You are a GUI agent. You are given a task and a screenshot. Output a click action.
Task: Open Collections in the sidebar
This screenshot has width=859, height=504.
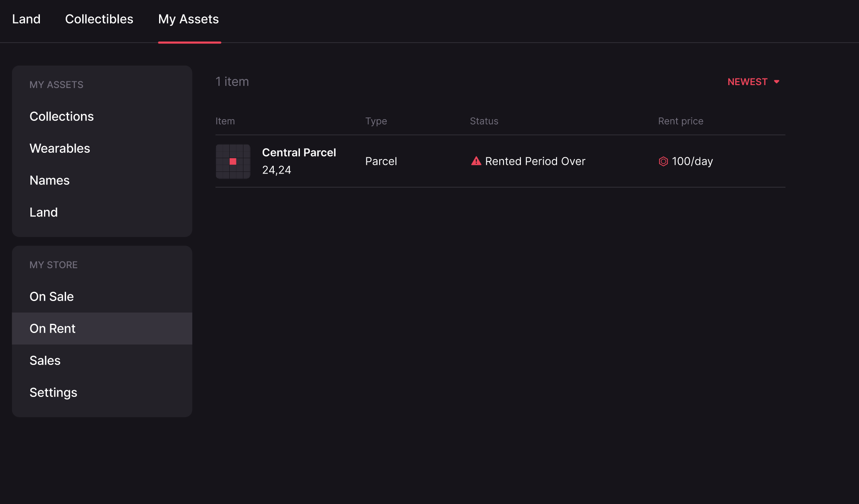click(61, 116)
